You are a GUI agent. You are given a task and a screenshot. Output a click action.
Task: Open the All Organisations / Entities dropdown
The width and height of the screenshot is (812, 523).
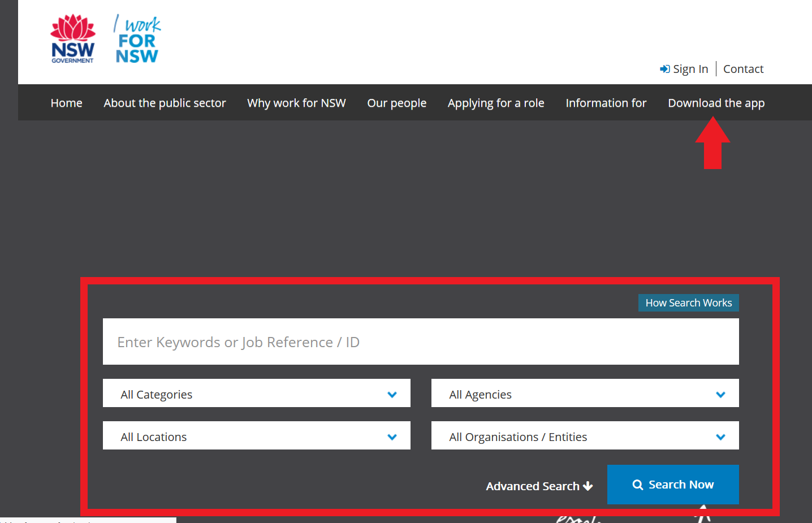(585, 435)
